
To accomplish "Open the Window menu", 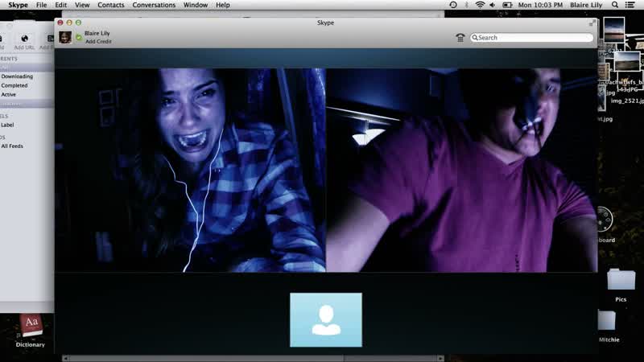I will [196, 5].
